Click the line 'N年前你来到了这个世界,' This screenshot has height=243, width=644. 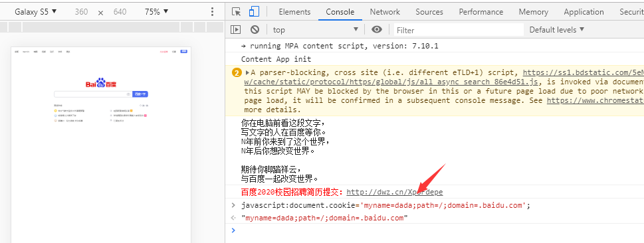pyautogui.click(x=286, y=142)
